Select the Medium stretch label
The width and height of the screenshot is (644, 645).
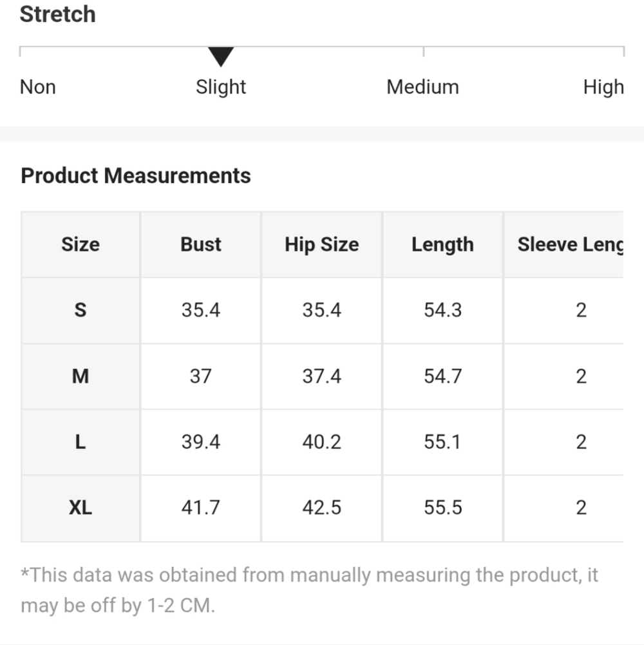click(422, 87)
